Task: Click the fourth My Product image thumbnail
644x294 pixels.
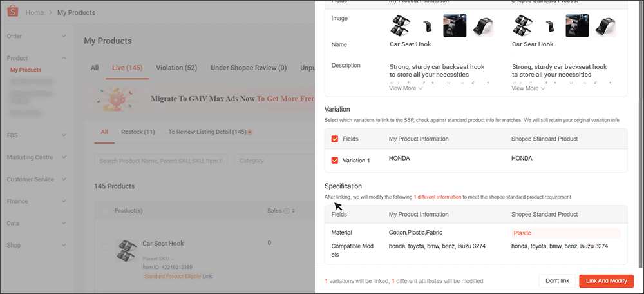Action: coord(482,26)
